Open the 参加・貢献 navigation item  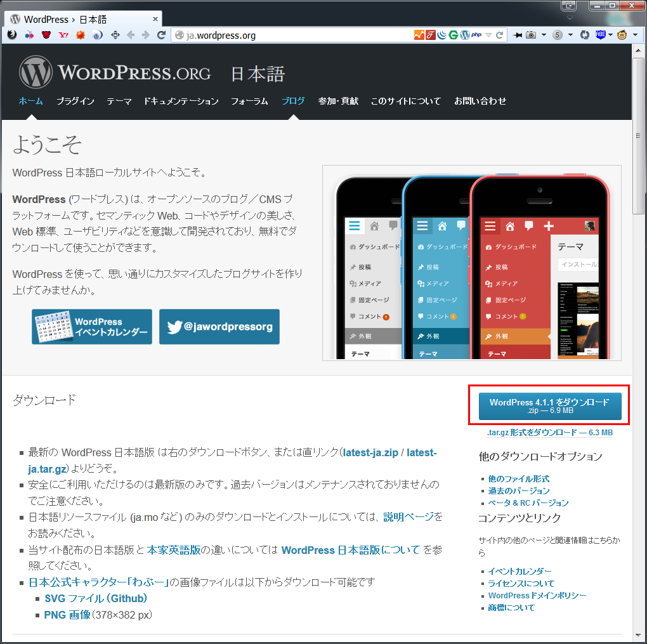[x=338, y=101]
